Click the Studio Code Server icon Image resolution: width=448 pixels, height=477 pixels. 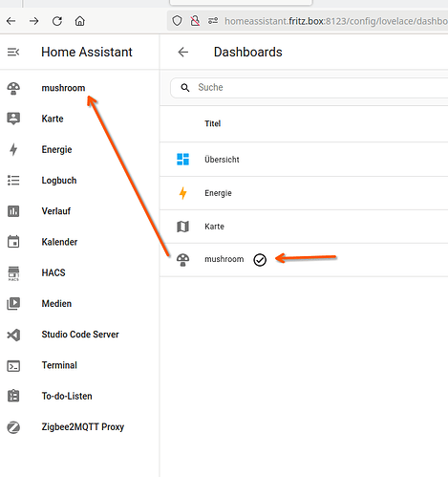13,335
